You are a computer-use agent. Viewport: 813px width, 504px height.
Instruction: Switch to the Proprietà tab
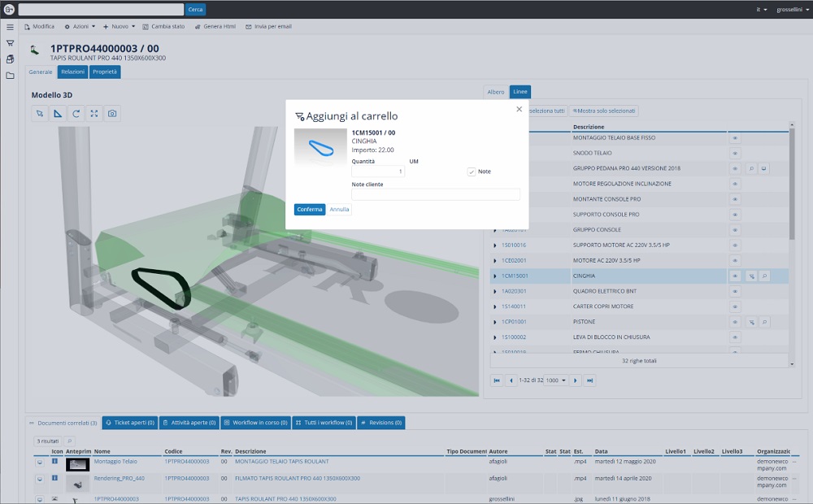(x=105, y=72)
